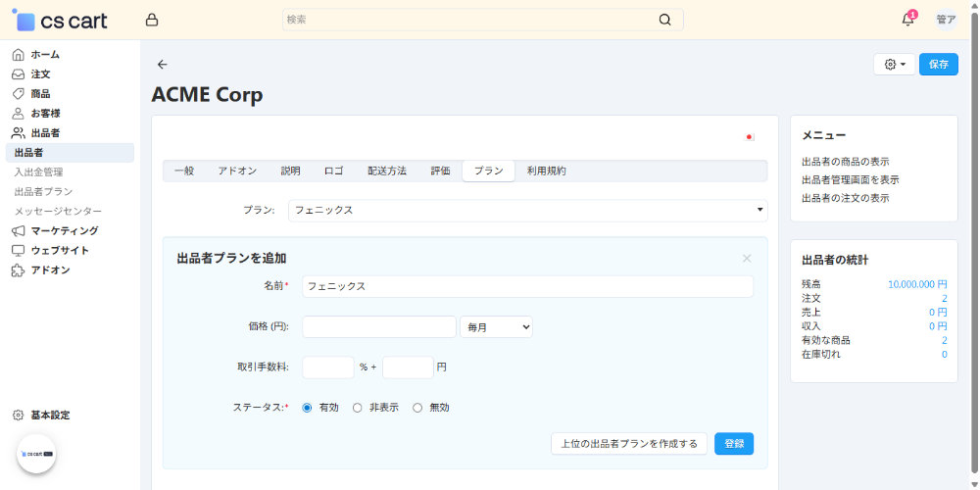Open the notifications bell
Image resolution: width=980 pixels, height=490 pixels.
click(x=907, y=20)
